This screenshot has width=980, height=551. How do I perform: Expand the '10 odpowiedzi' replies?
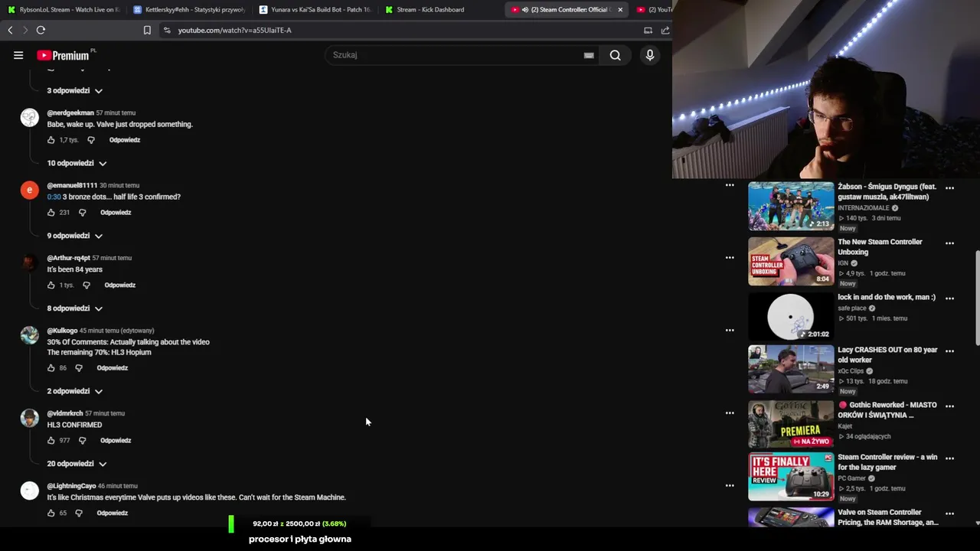[x=77, y=163]
